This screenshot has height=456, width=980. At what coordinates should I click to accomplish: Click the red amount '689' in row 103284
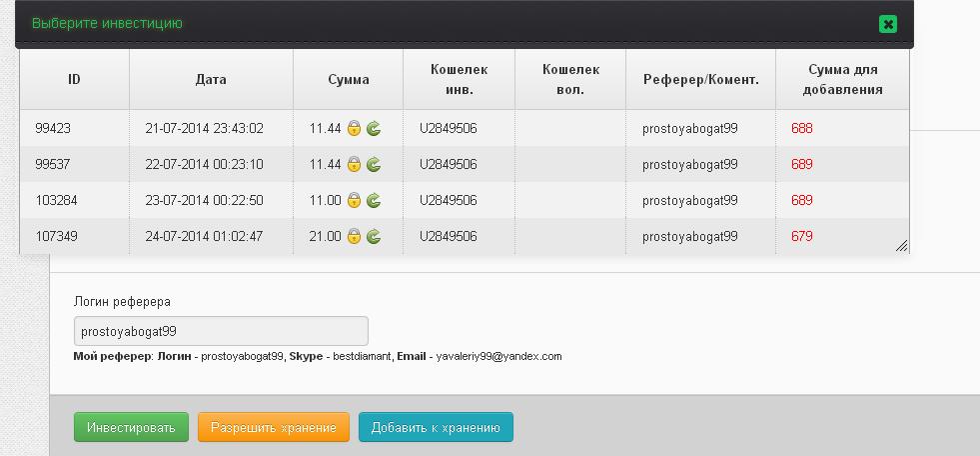[802, 201]
